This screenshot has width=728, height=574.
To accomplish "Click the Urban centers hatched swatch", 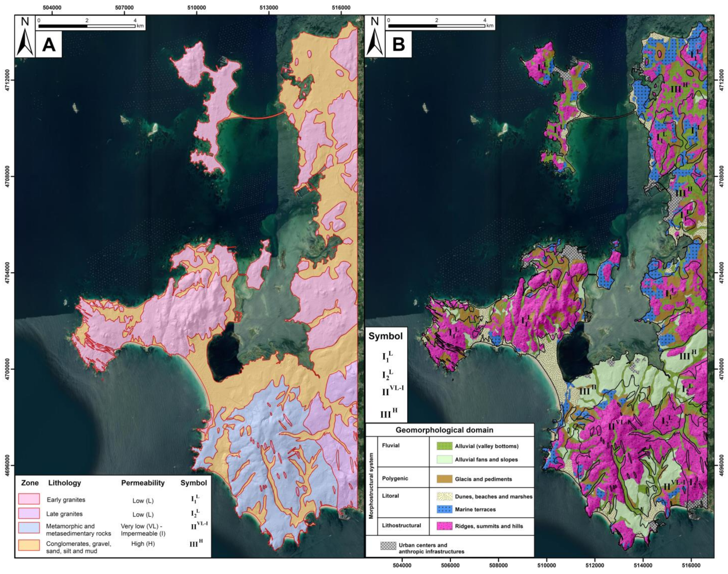I will point(388,546).
